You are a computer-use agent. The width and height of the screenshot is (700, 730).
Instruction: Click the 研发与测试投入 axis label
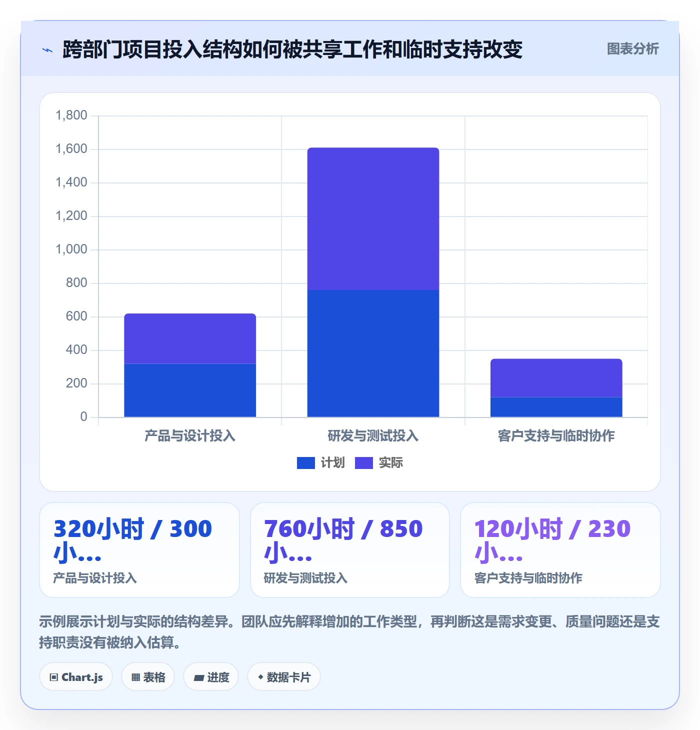click(373, 436)
